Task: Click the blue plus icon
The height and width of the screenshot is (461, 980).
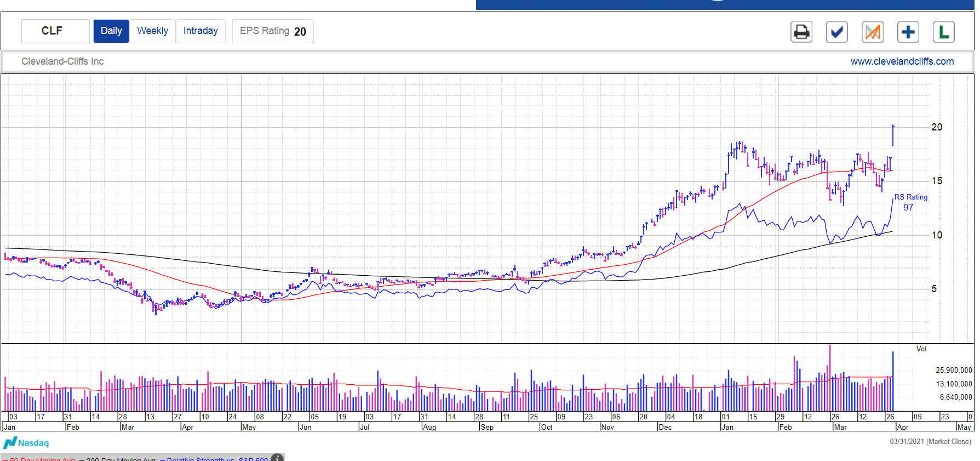Action: click(x=908, y=32)
